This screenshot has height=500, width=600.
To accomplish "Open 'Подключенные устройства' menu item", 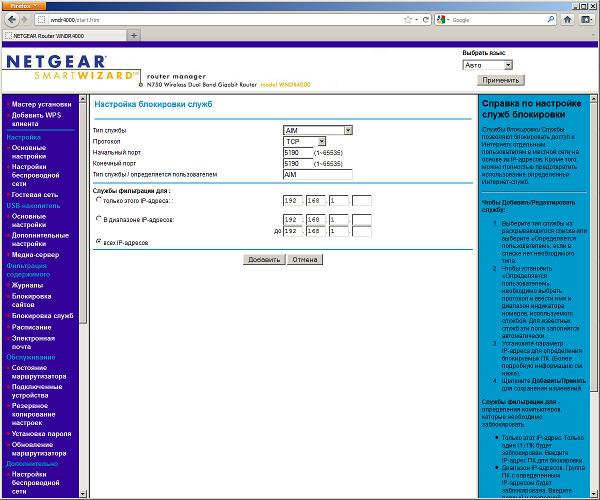I will [x=37, y=391].
